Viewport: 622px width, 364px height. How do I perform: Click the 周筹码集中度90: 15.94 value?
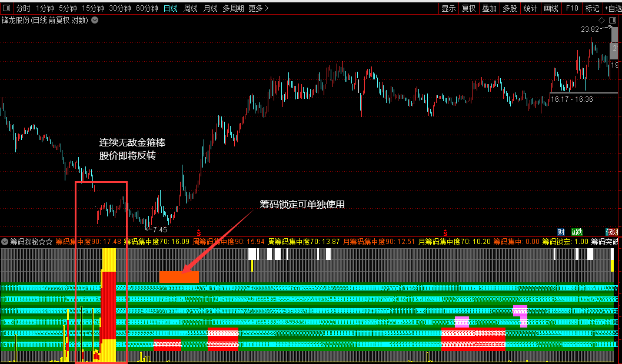point(228,242)
